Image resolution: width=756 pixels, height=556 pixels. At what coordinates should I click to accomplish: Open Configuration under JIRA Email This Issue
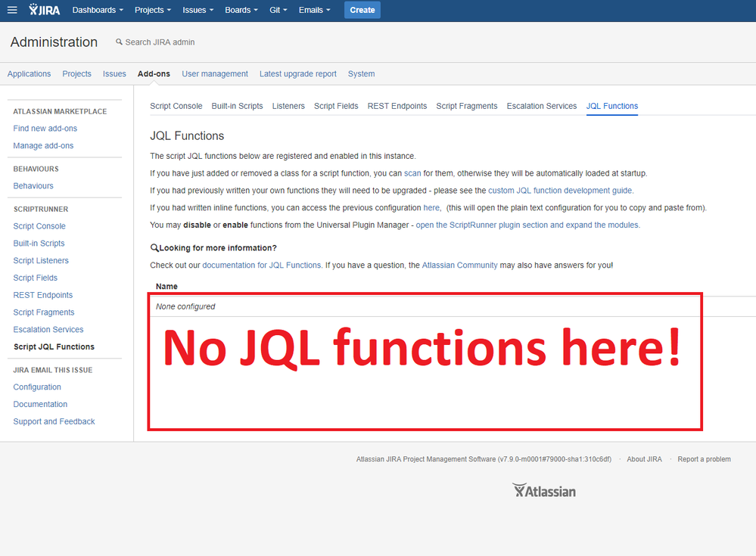pos(37,387)
